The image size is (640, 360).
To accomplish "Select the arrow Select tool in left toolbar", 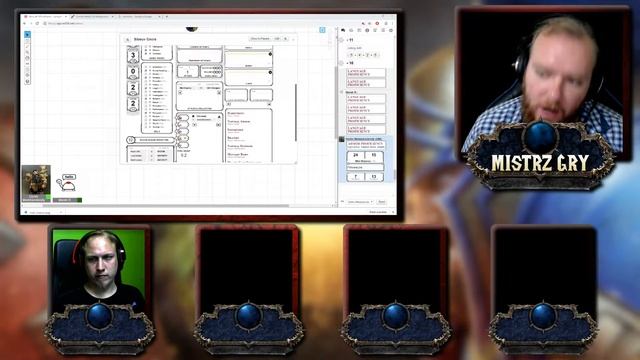I will tap(27, 35).
